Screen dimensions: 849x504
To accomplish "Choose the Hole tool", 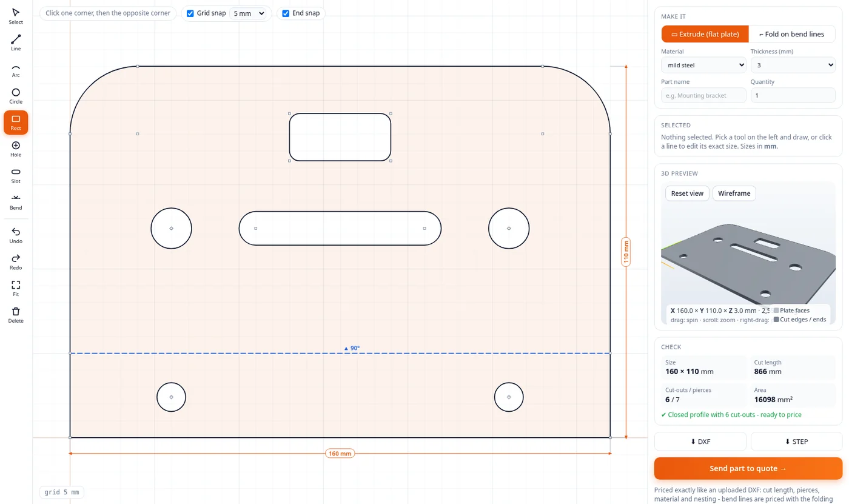I will point(16,149).
